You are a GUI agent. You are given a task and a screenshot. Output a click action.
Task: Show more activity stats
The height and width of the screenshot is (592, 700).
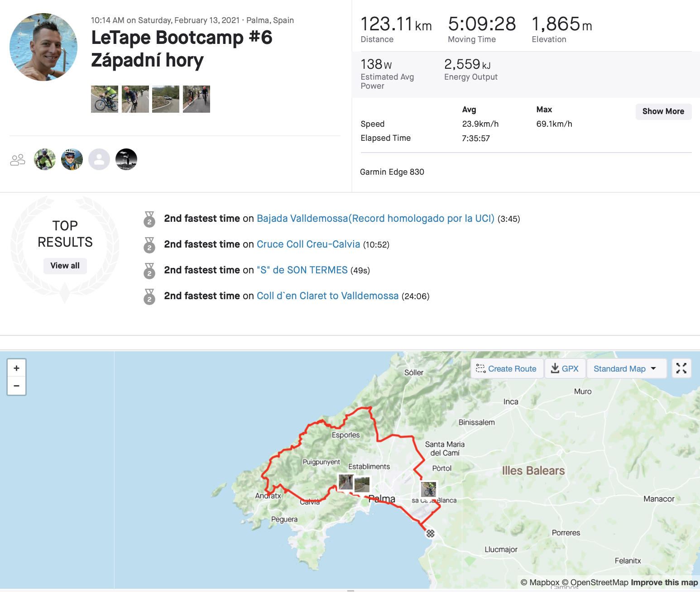tap(663, 111)
